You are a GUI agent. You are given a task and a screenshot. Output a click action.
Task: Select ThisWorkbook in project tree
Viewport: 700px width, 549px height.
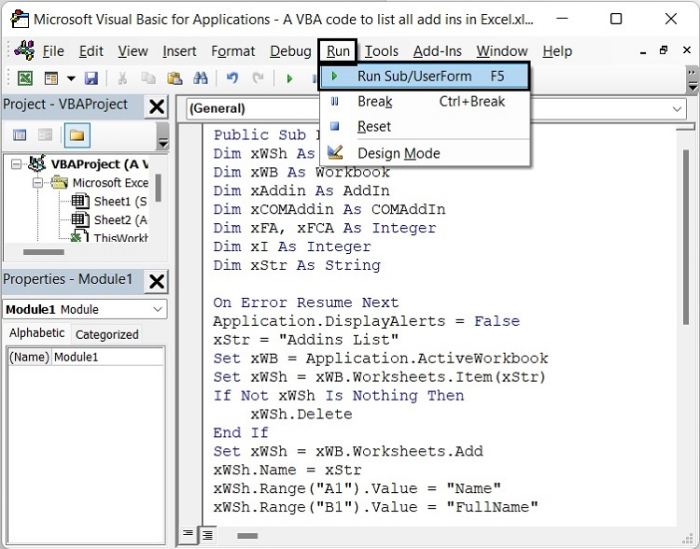click(121, 237)
